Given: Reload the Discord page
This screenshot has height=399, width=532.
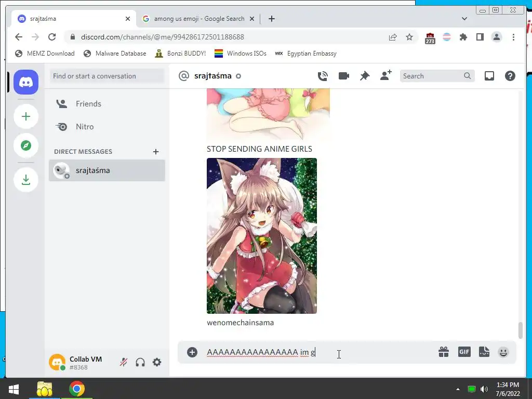Looking at the screenshot, I should 52,37.
